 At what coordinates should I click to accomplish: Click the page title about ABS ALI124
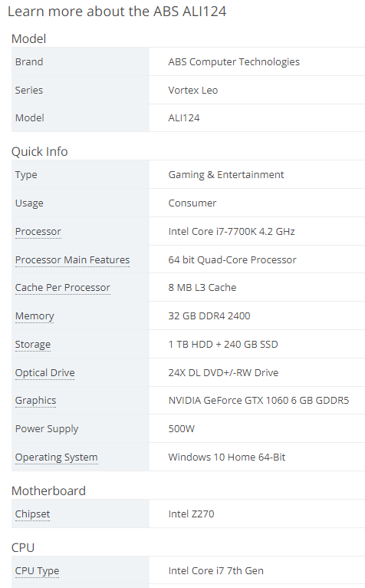click(117, 12)
